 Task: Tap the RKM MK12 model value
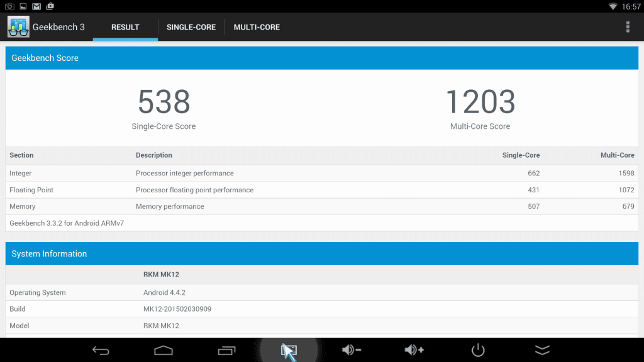click(161, 326)
